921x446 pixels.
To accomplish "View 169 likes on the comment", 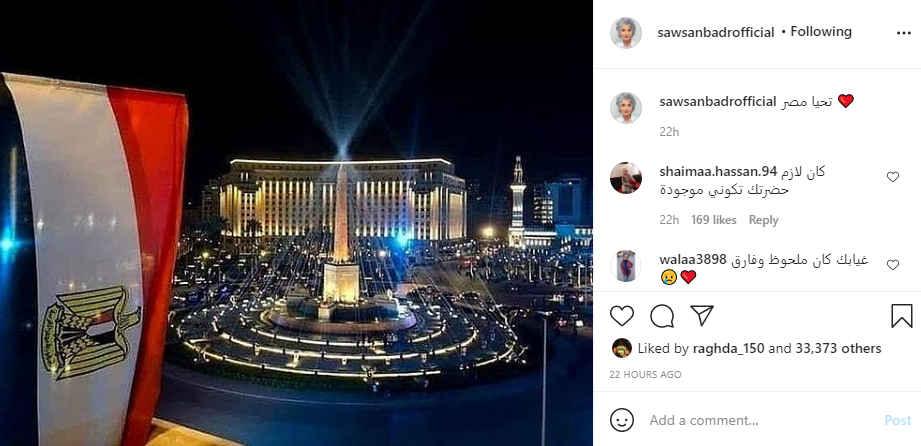I will [714, 220].
